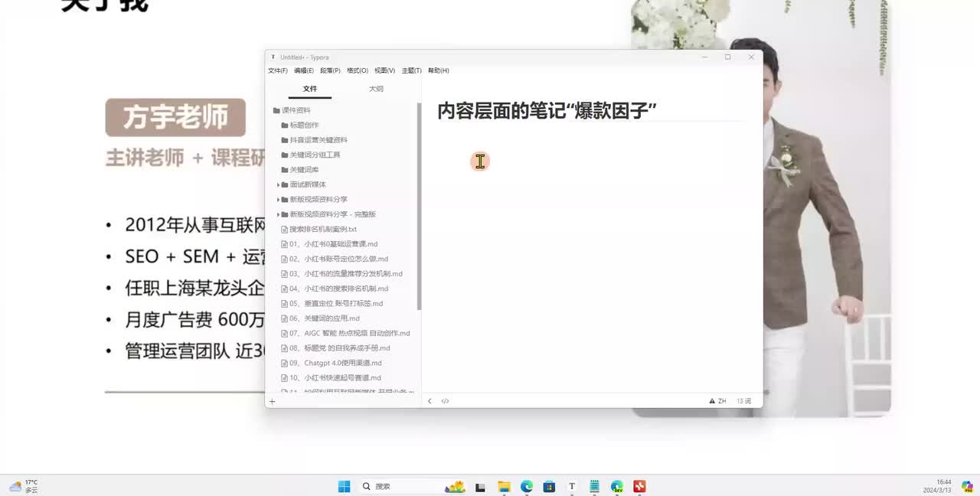
Task: Open File Explorer from the taskbar
Action: [x=504, y=486]
